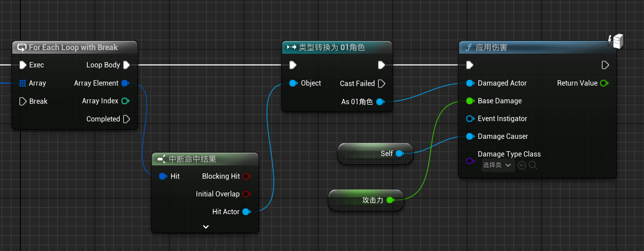
Task: Click the Return Value output pin
Action: pos(604,83)
